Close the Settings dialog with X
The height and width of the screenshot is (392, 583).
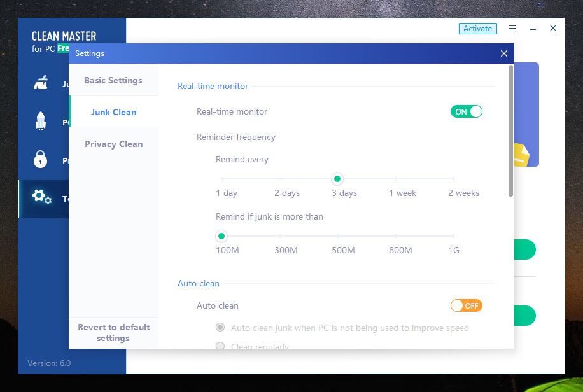coord(503,53)
